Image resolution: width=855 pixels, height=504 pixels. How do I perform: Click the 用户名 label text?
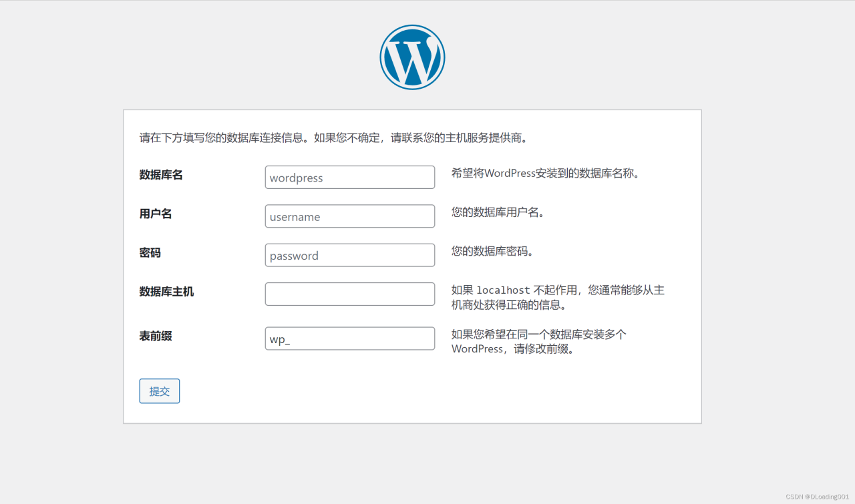(155, 214)
